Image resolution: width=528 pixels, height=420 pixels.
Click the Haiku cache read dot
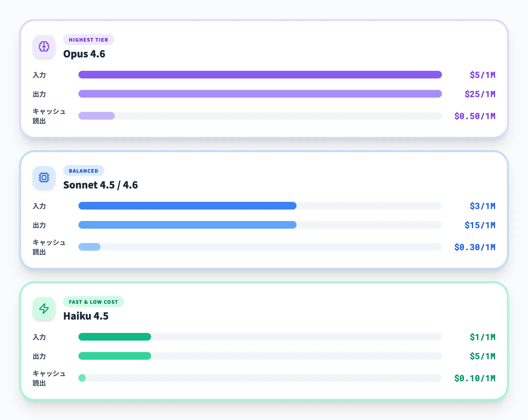point(82,378)
